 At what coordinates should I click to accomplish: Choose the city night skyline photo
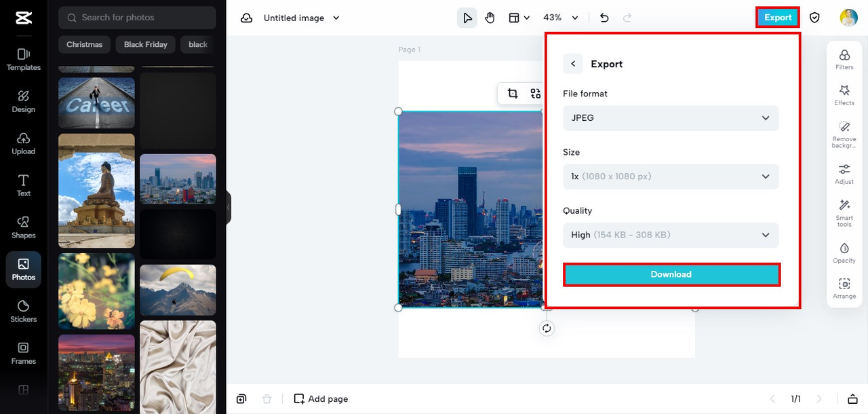point(96,374)
